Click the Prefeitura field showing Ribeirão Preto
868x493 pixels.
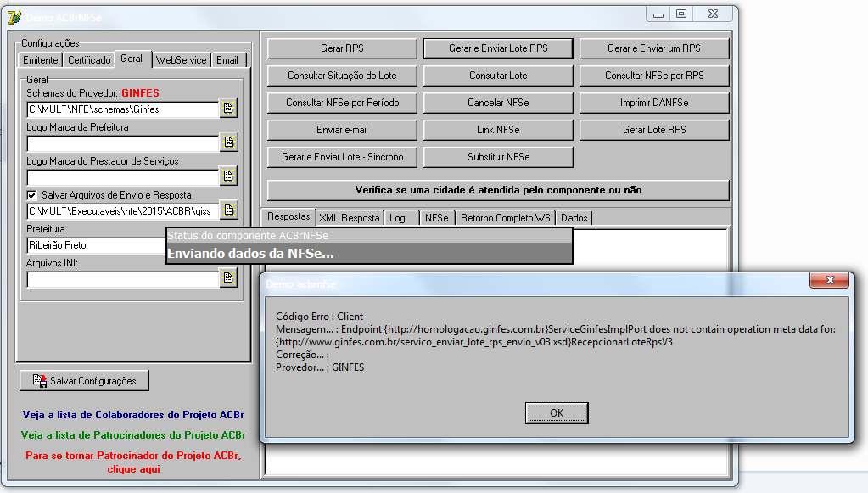(x=97, y=245)
